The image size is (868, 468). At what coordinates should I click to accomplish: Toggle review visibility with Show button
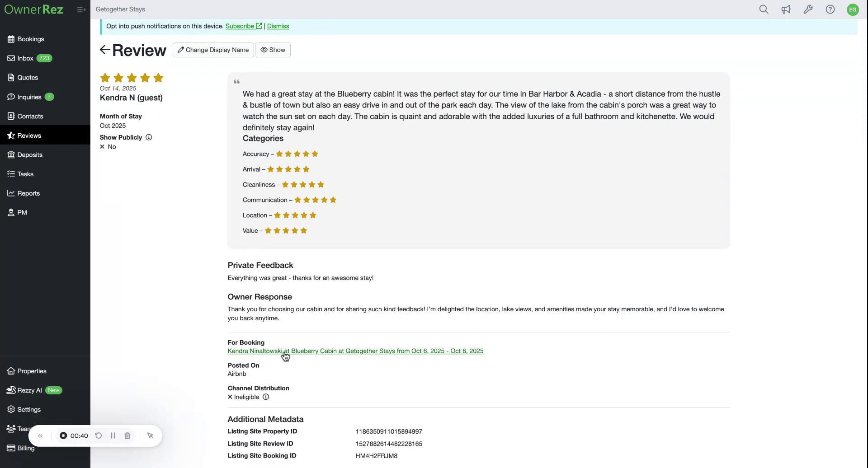coord(273,50)
